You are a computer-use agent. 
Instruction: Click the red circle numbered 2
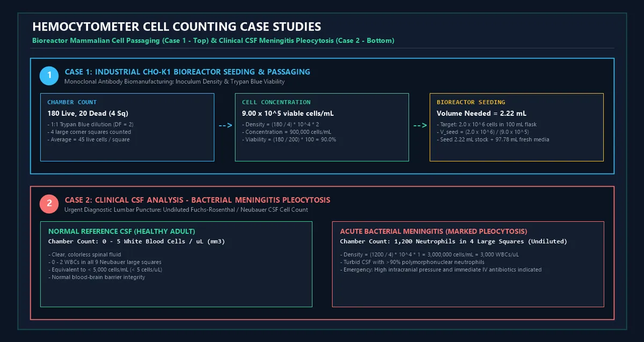(x=49, y=204)
